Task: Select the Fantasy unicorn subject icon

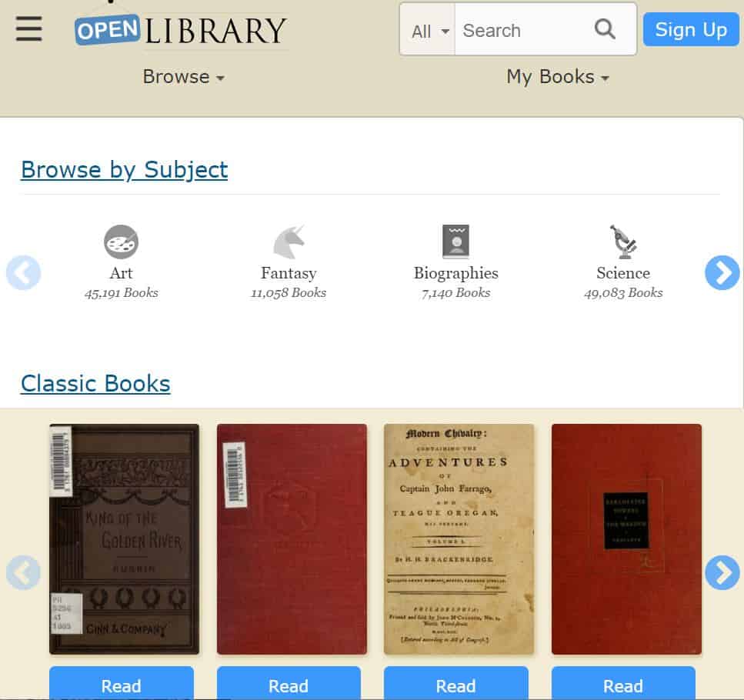Action: [x=289, y=242]
